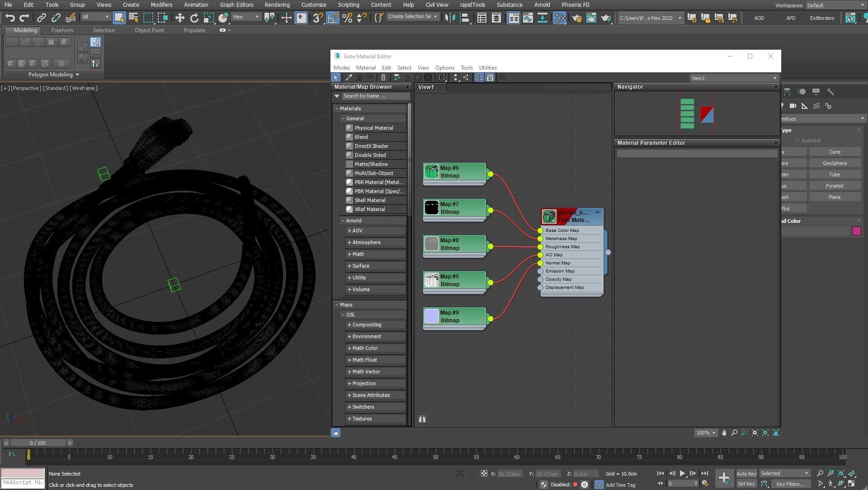Open the Create Selection Set dropdown
Image resolution: width=868 pixels, height=490 pixels.
[412, 16]
